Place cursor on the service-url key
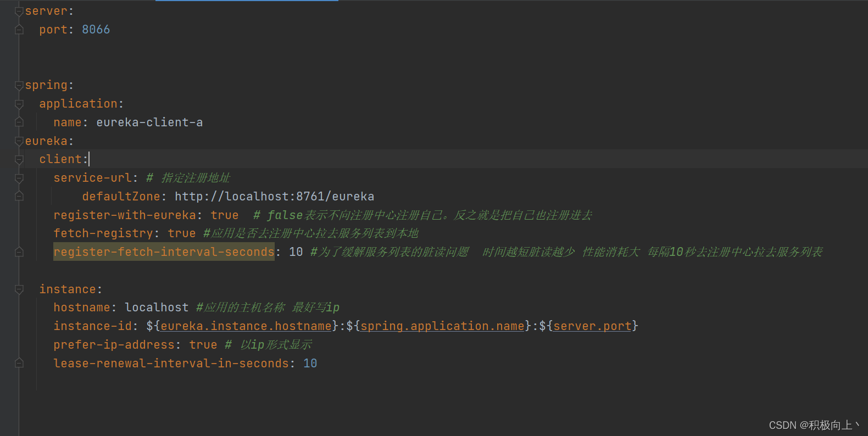 tap(92, 178)
